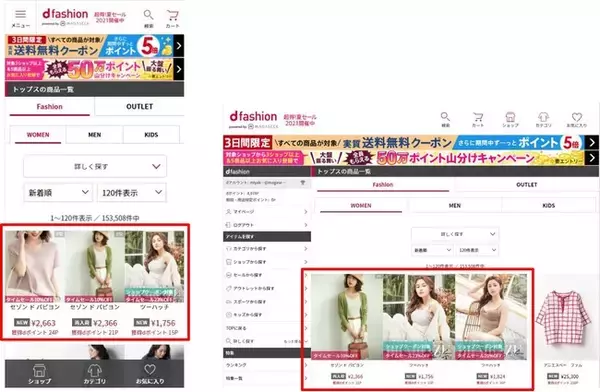Open the mobile ツーハッチ ¥1,756 product
Image resolution: width=600 pixels, height=392 pixels.
(x=154, y=283)
